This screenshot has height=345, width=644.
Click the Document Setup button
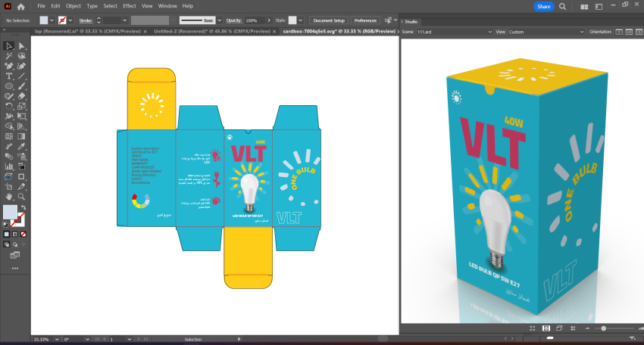[x=329, y=20]
